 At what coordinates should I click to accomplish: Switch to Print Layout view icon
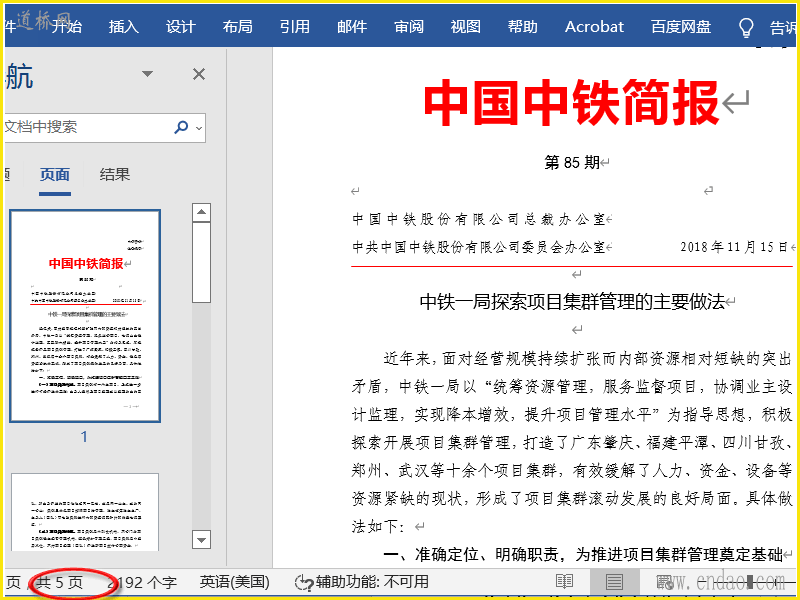(614, 582)
